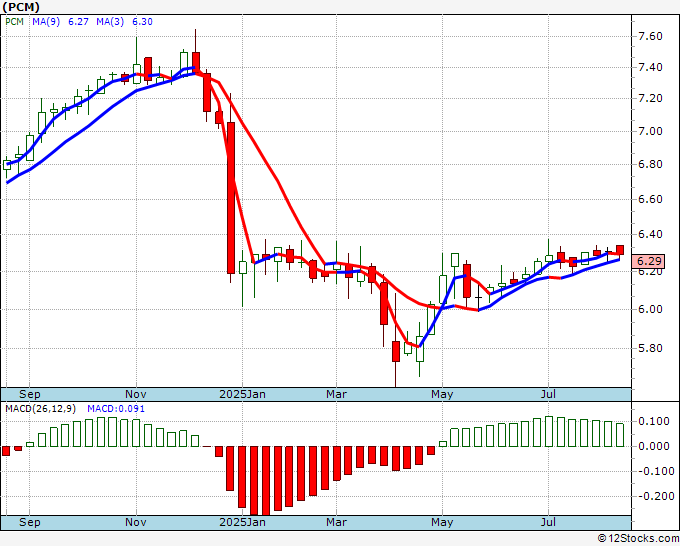
Task: Click the 6.60 price axis label
Action: (650, 199)
